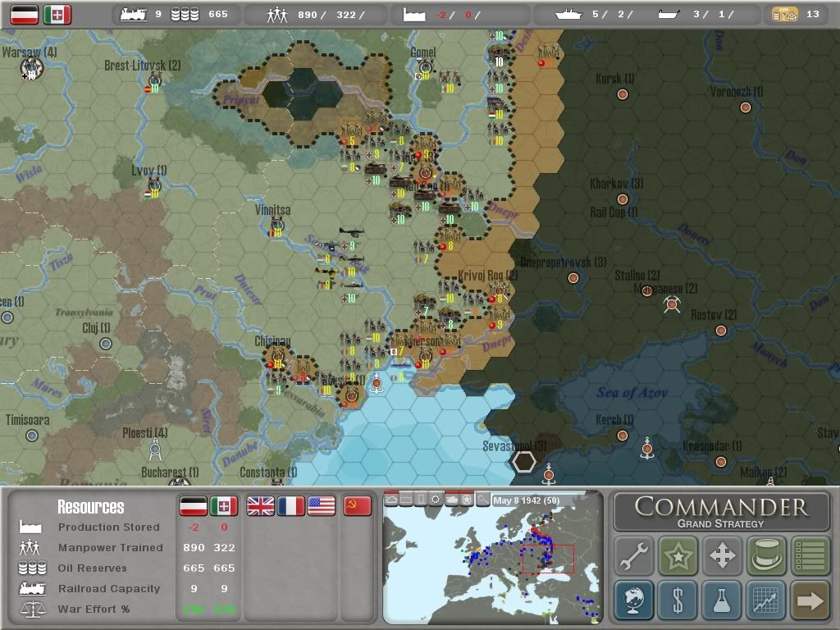
Task: Click the gold coins icon in top bar
Action: coord(784,15)
